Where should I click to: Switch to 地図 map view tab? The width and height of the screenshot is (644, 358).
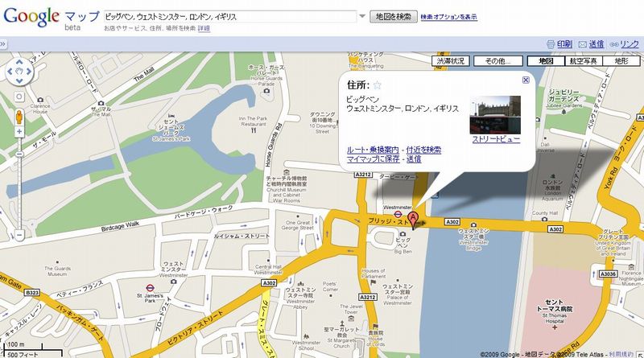[x=546, y=61]
